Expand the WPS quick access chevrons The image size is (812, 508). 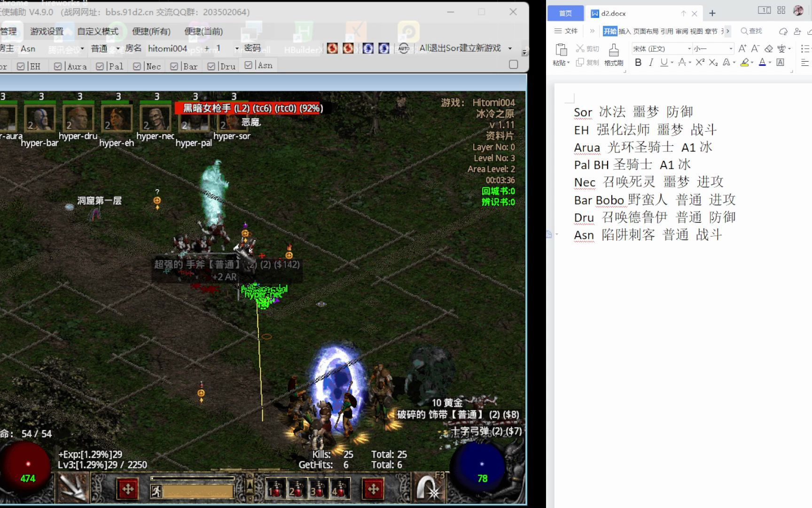(592, 31)
